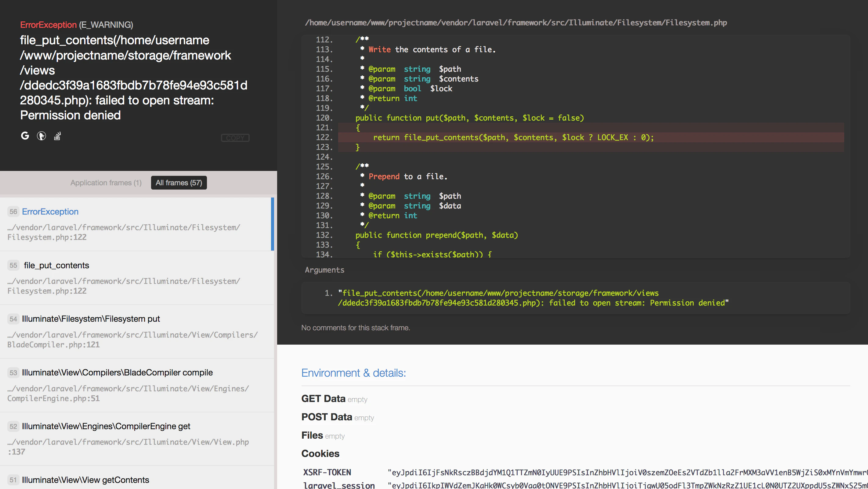Click the laravel_session cookie name
The image size is (868, 489).
click(x=339, y=485)
